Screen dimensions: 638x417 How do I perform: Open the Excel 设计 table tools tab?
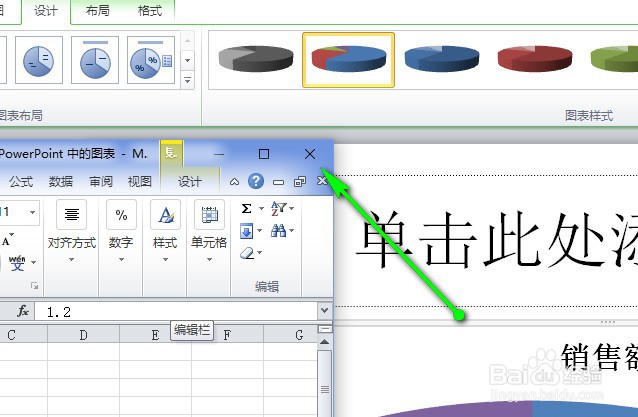point(190,181)
